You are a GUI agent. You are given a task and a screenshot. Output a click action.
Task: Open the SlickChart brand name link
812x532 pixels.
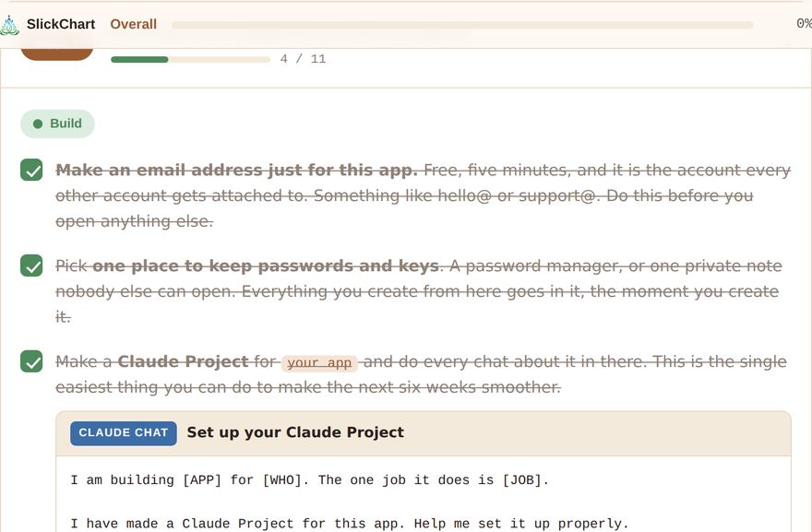click(x=61, y=24)
